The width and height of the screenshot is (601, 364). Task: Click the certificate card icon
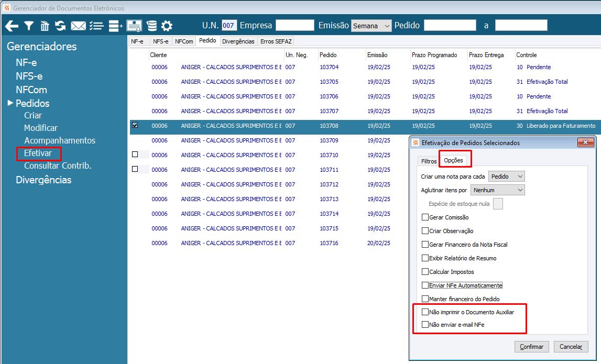point(133,25)
